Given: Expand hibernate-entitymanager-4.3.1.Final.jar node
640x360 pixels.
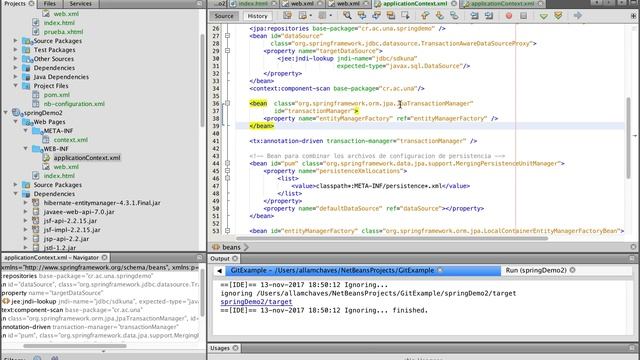Looking at the screenshot, I should click(x=25, y=202).
